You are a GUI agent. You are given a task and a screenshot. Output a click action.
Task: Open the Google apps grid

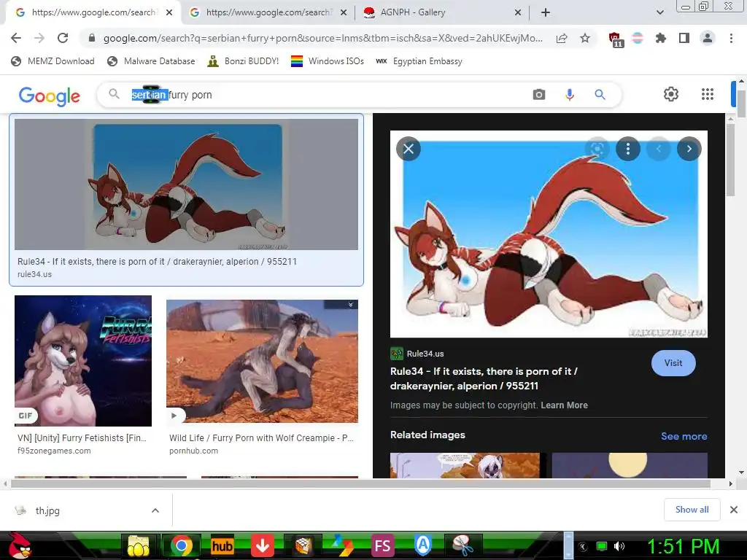tap(708, 94)
